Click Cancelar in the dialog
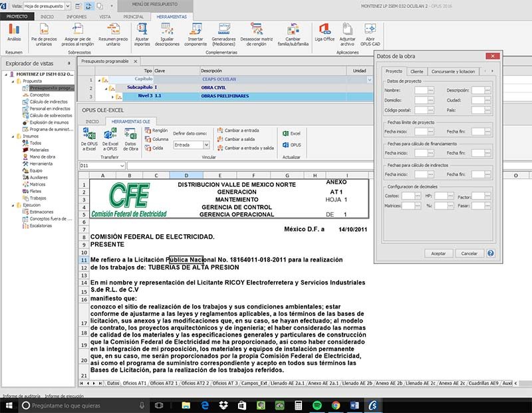The image size is (532, 413). pyautogui.click(x=469, y=253)
